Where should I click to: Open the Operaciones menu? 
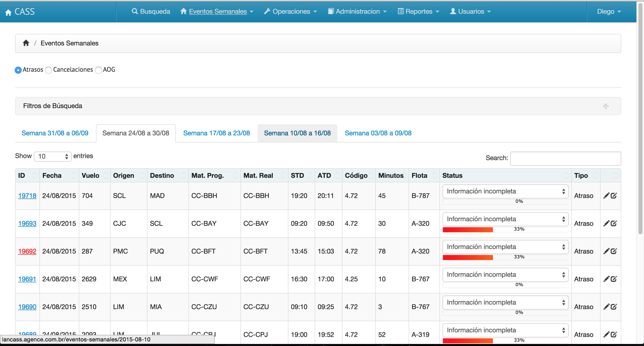(x=290, y=11)
